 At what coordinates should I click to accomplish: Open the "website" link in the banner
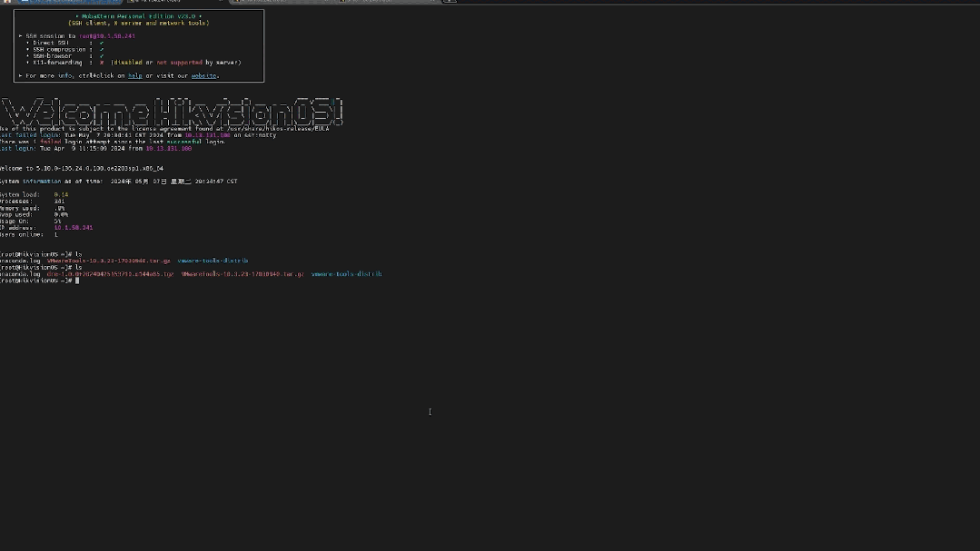203,76
